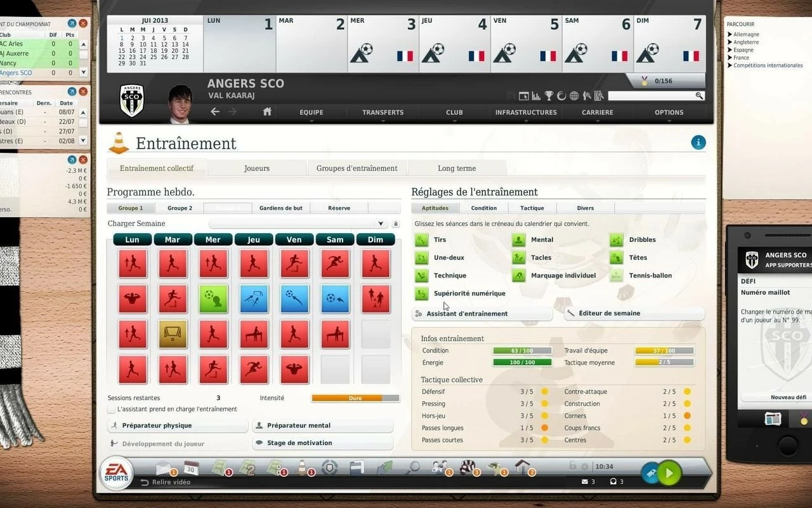This screenshot has width=812, height=508.
Task: Select the green play button at bottom right
Action: (669, 473)
